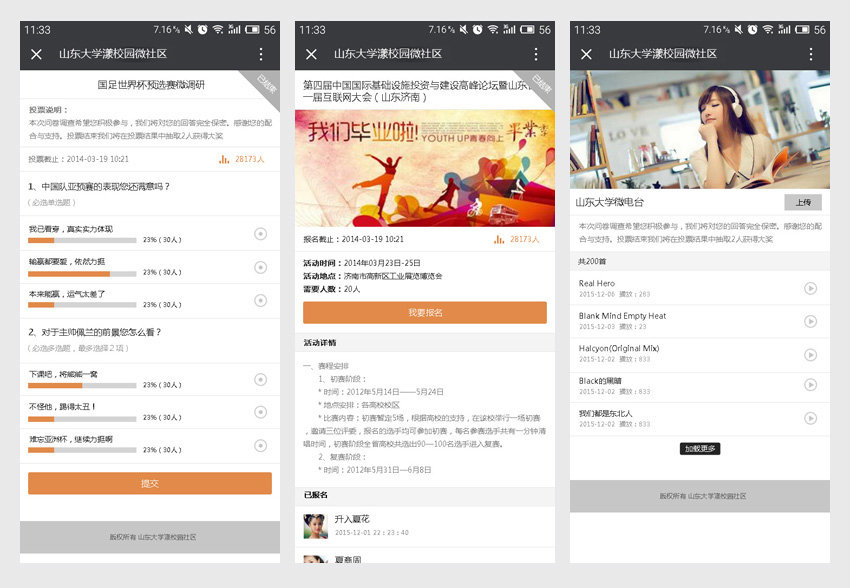Check the option 下课吧，将熊熊一窝
The image size is (850, 588).
(260, 379)
